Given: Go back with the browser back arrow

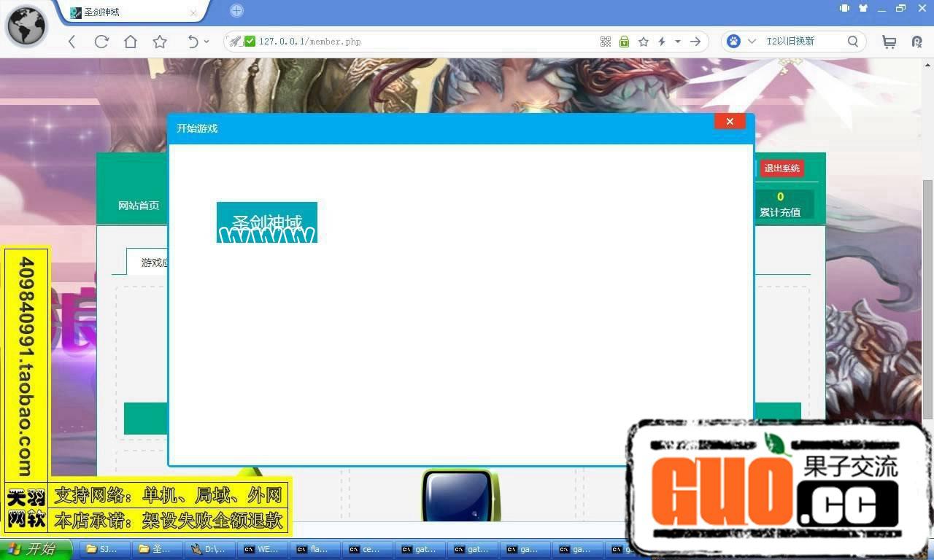Looking at the screenshot, I should [72, 42].
